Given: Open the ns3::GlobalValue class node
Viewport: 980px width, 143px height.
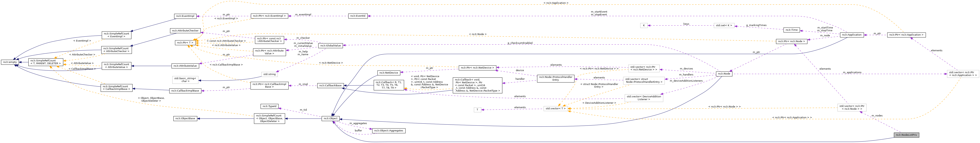Looking at the screenshot, I should 330,46.
